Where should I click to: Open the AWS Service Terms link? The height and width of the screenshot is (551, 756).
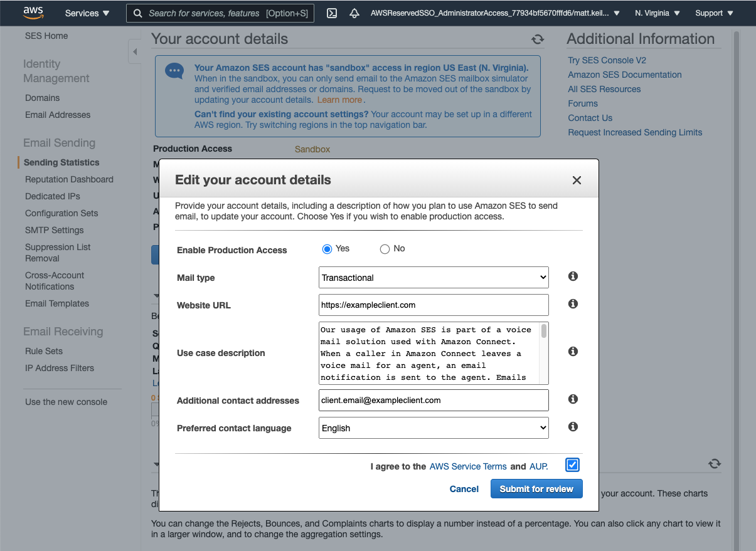pos(468,466)
